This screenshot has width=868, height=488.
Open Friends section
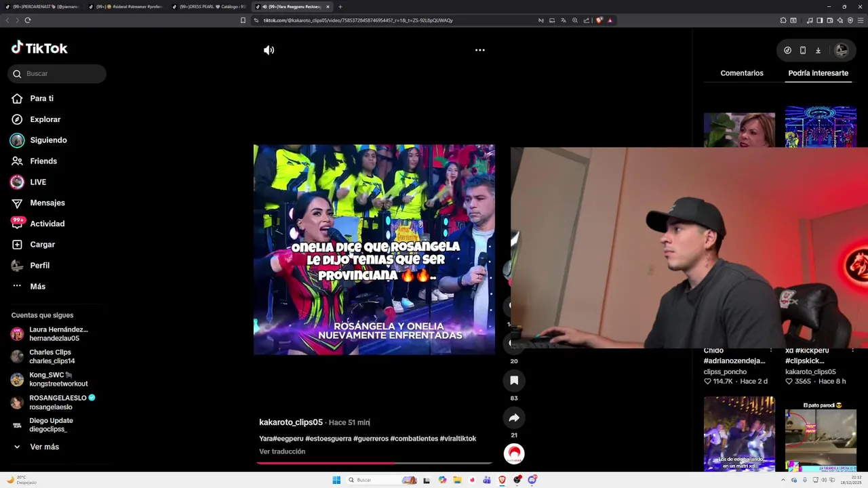click(x=43, y=161)
